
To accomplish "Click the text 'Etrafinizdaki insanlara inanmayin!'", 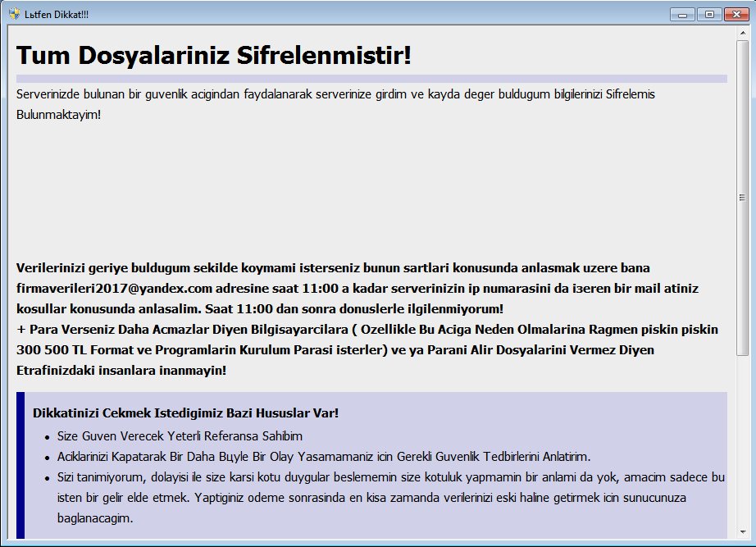I will click(121, 371).
